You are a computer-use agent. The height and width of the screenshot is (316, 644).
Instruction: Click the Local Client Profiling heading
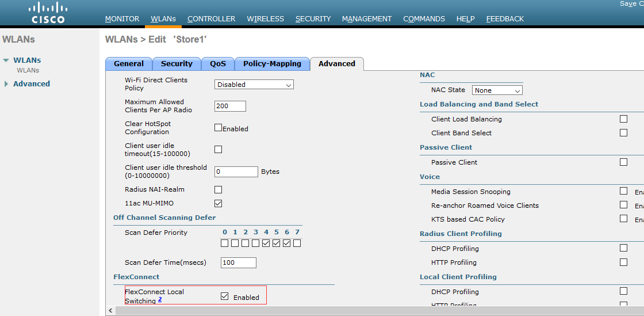(x=458, y=277)
